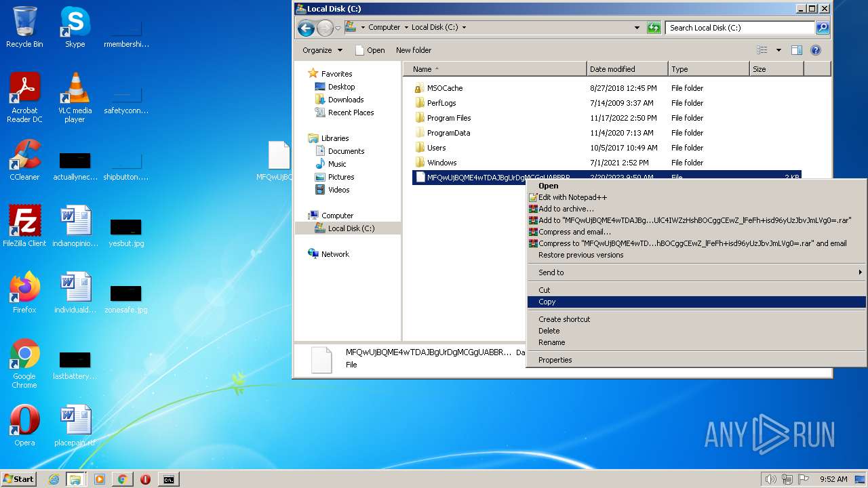Image resolution: width=868 pixels, height=488 pixels.
Task: Toggle the preview pane icon
Action: click(797, 50)
